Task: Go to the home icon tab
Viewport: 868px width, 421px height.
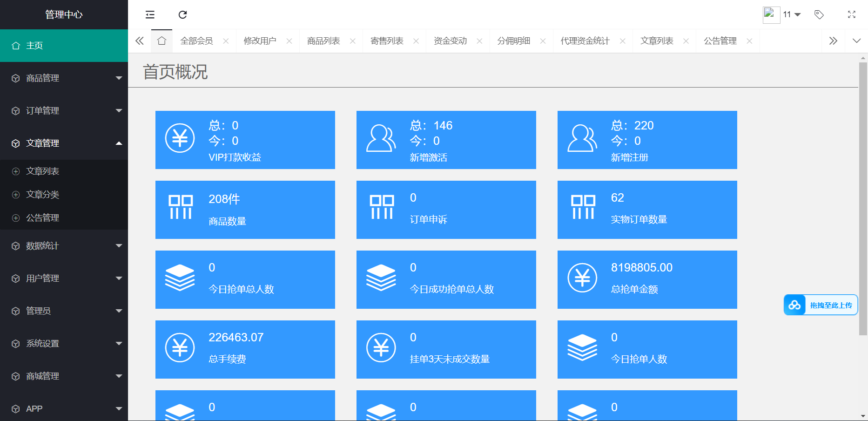Action: 161,41
